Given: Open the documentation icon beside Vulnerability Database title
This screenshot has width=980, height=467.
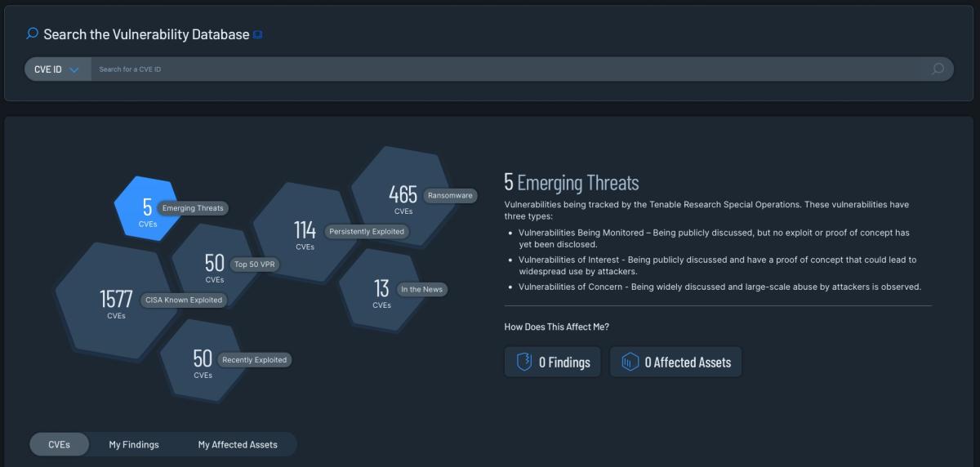Looking at the screenshot, I should [x=258, y=35].
